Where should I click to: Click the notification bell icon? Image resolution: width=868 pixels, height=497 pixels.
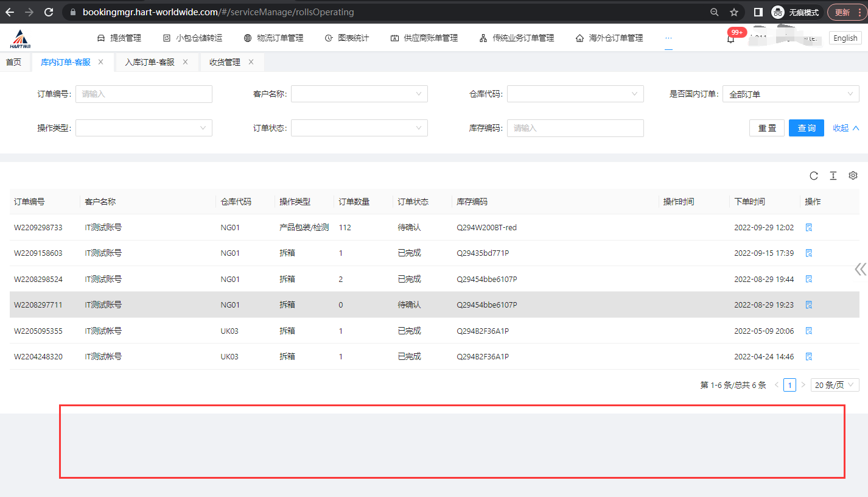click(x=730, y=38)
